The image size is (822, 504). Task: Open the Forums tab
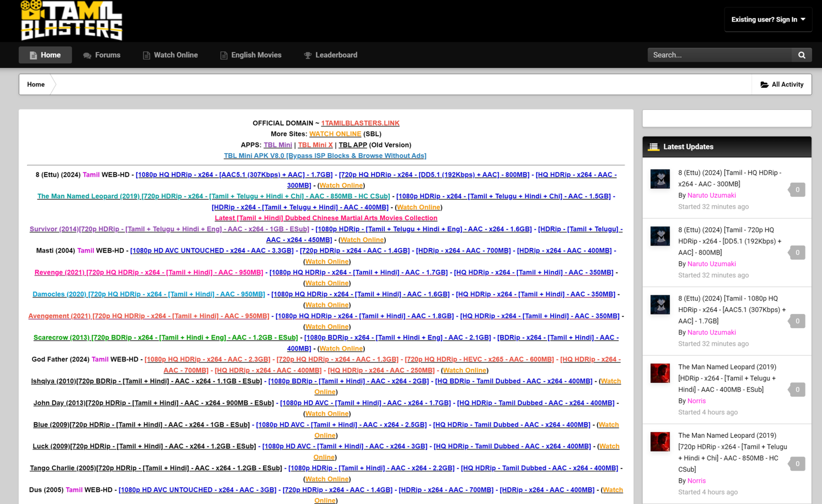coord(102,55)
